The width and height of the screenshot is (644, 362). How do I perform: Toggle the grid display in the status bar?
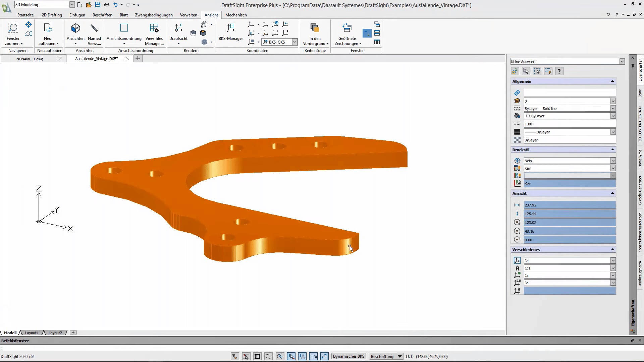pos(257,356)
